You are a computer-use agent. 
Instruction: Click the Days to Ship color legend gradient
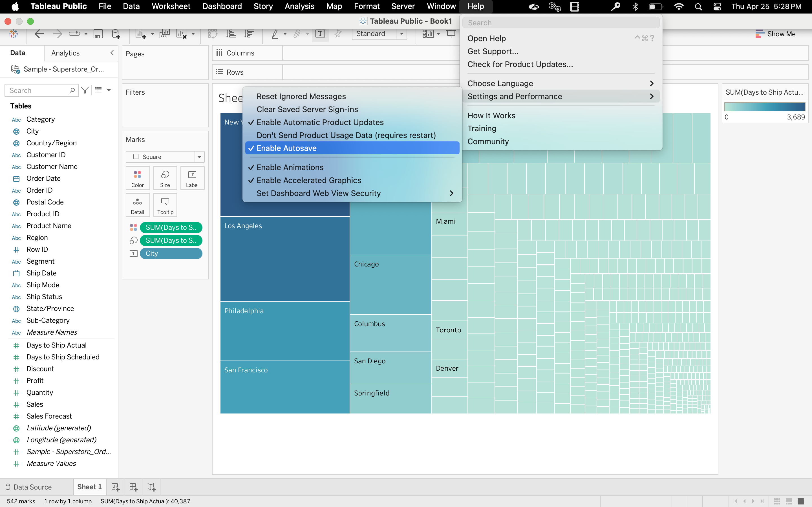765,107
